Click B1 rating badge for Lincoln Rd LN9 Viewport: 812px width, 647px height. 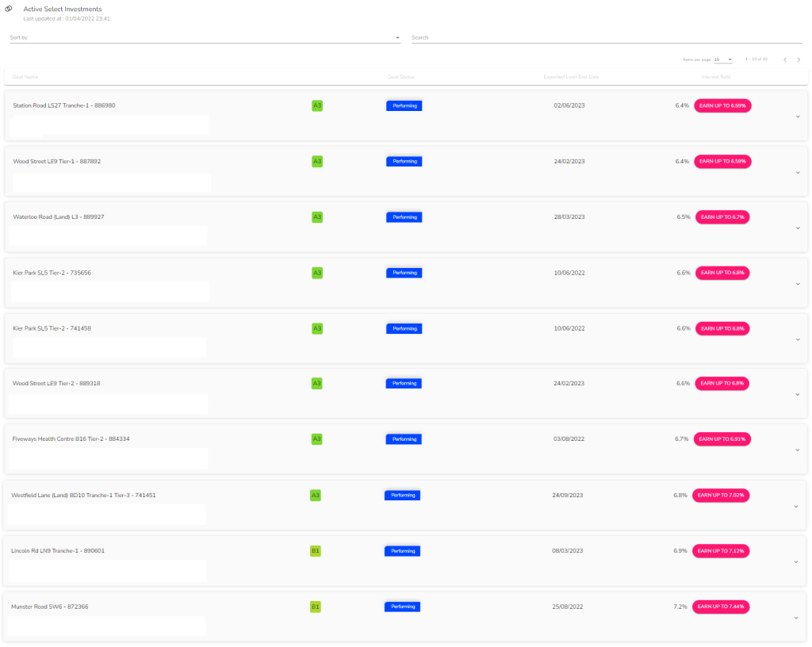[x=315, y=551]
